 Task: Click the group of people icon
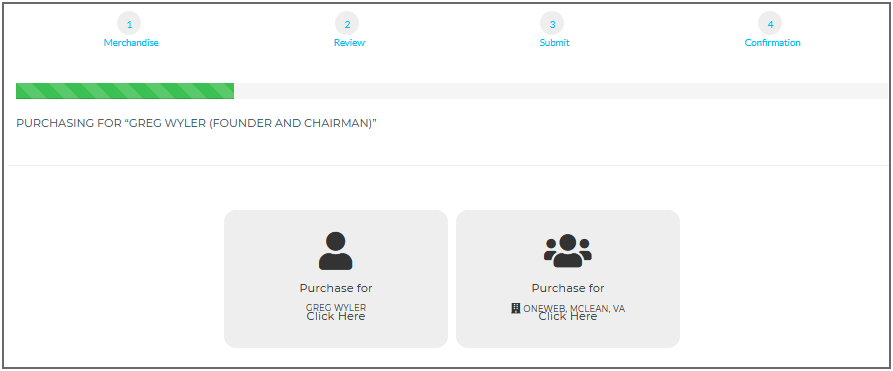(x=568, y=251)
